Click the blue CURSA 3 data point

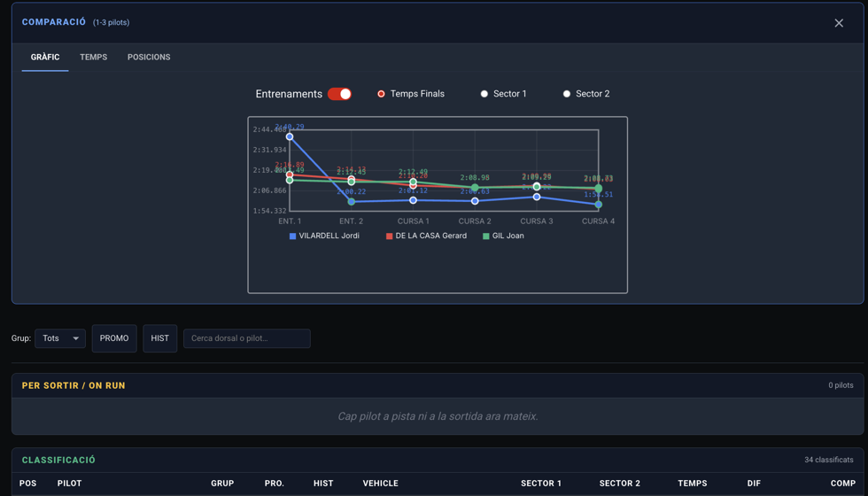tap(537, 197)
